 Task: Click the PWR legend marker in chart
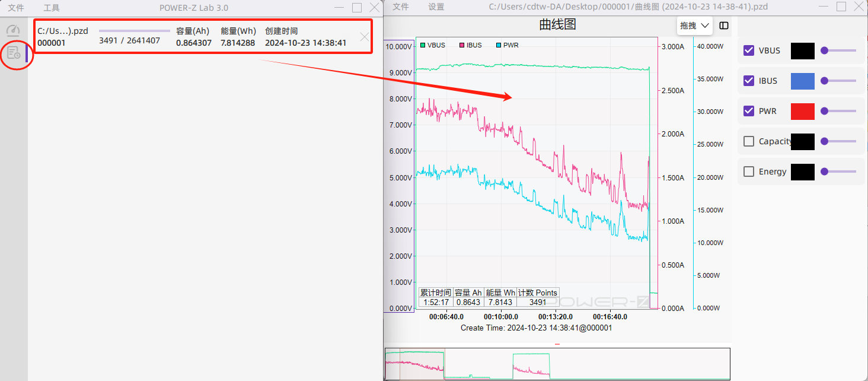pos(498,45)
